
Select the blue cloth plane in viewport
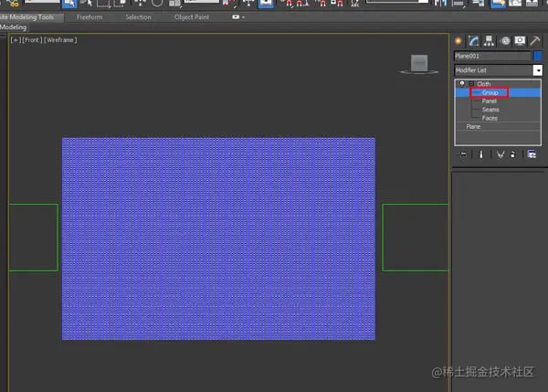[219, 238]
